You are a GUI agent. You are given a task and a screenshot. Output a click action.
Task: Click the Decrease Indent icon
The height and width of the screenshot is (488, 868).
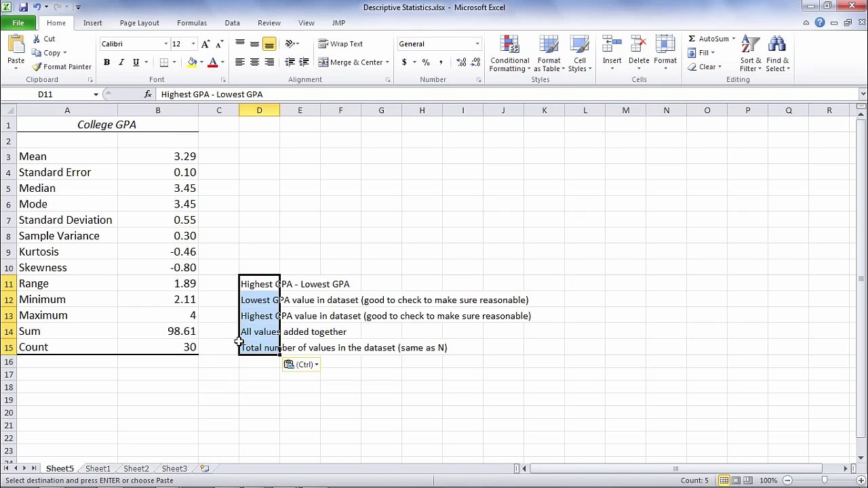point(290,62)
